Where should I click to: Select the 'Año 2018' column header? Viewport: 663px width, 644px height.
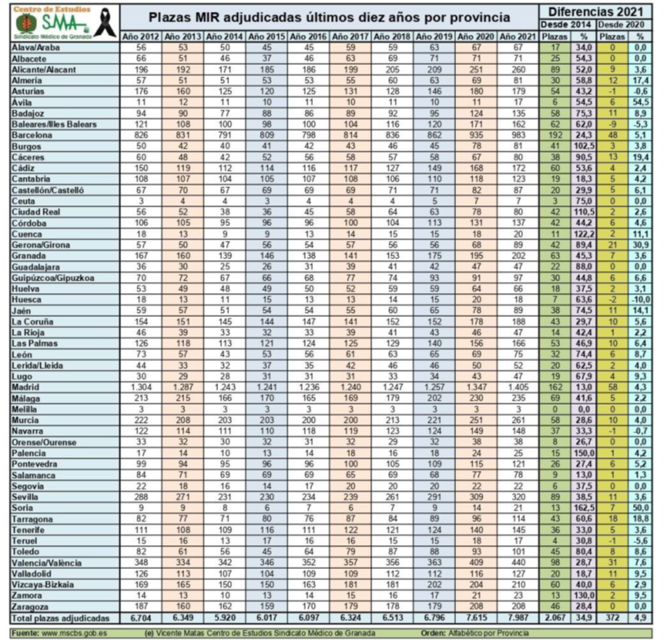pos(392,37)
